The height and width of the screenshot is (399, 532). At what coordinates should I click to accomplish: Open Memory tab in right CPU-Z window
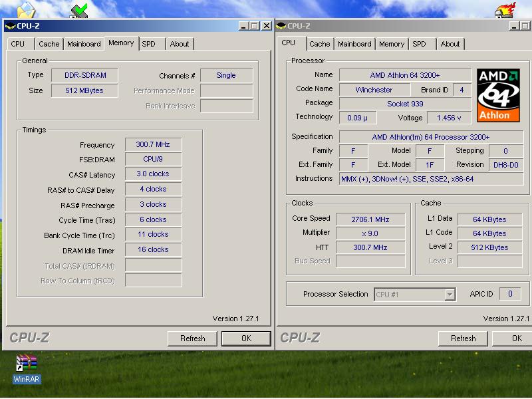click(x=392, y=44)
